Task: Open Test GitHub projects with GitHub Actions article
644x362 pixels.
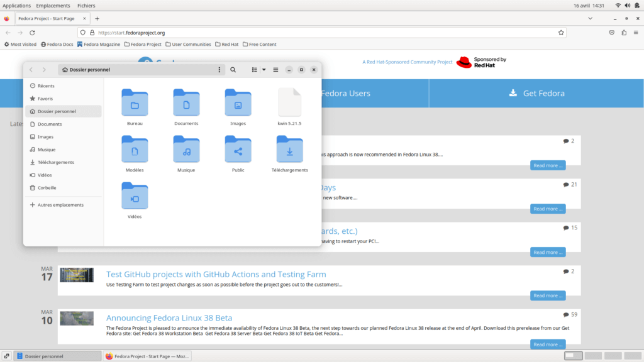Action: (216, 274)
